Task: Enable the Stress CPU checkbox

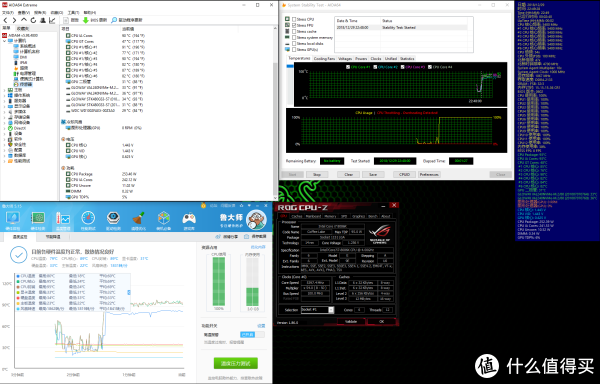Action: pos(294,19)
